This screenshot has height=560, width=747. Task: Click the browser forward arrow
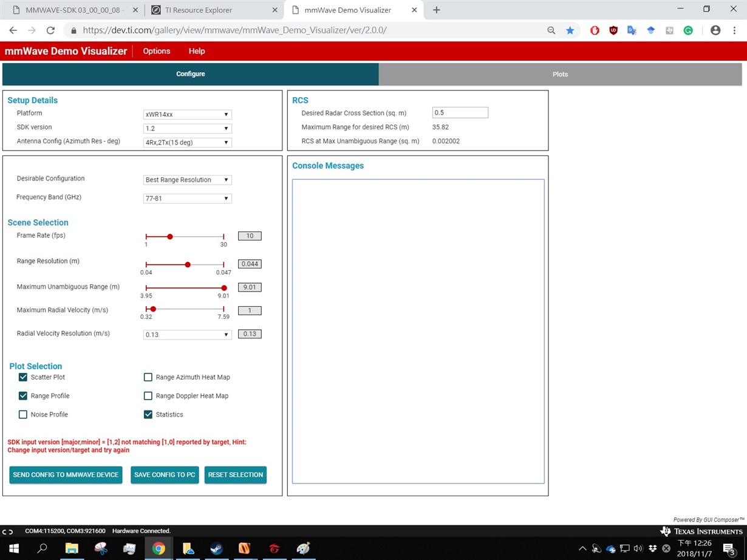32,30
